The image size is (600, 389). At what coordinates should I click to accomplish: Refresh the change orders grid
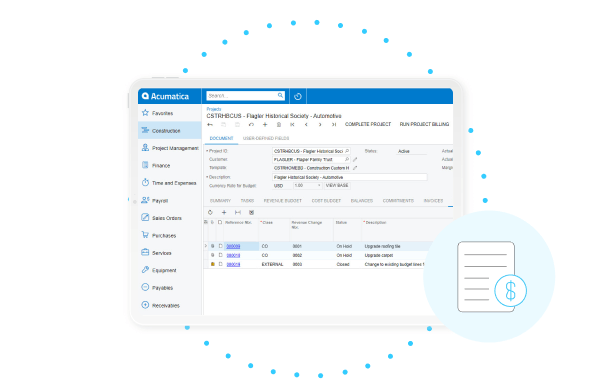(x=210, y=212)
